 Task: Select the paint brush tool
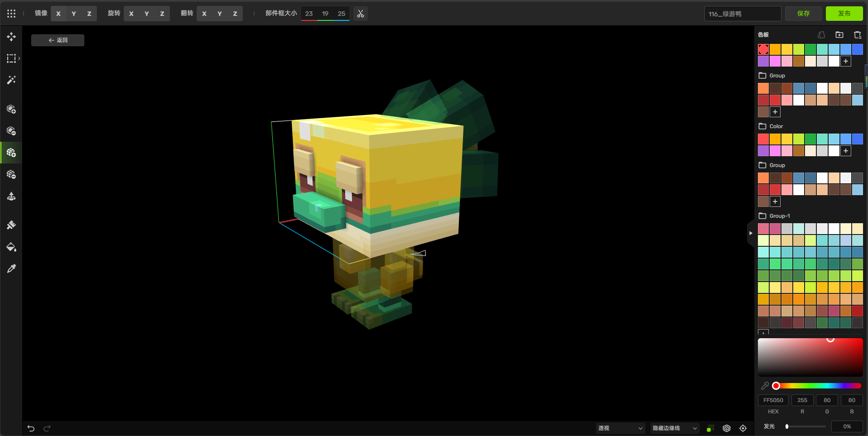[11, 225]
